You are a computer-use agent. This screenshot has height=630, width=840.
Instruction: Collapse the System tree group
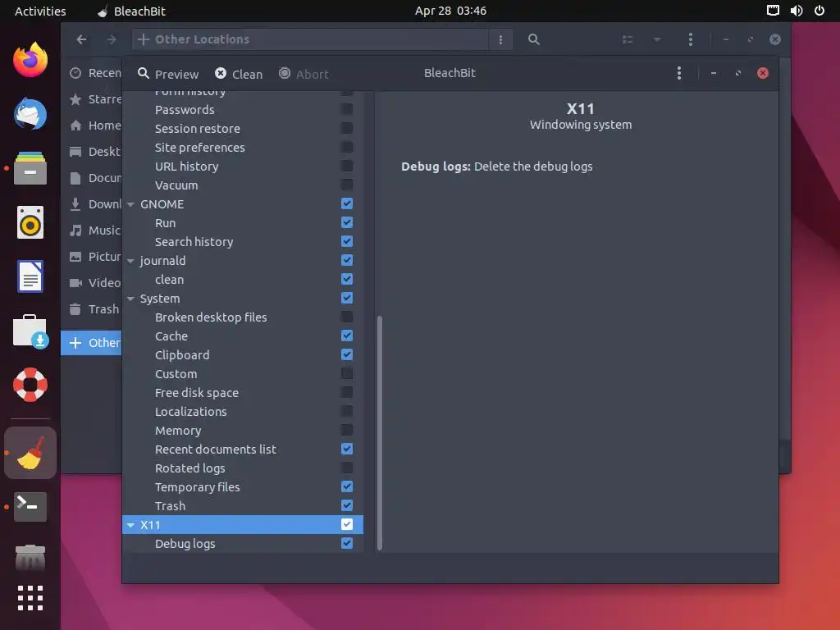tap(130, 299)
